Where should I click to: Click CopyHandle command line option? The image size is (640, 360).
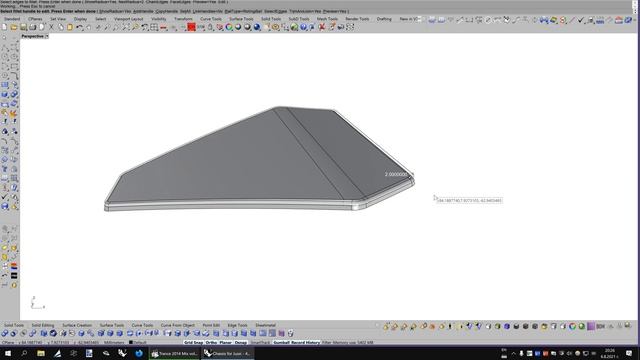pyautogui.click(x=167, y=11)
